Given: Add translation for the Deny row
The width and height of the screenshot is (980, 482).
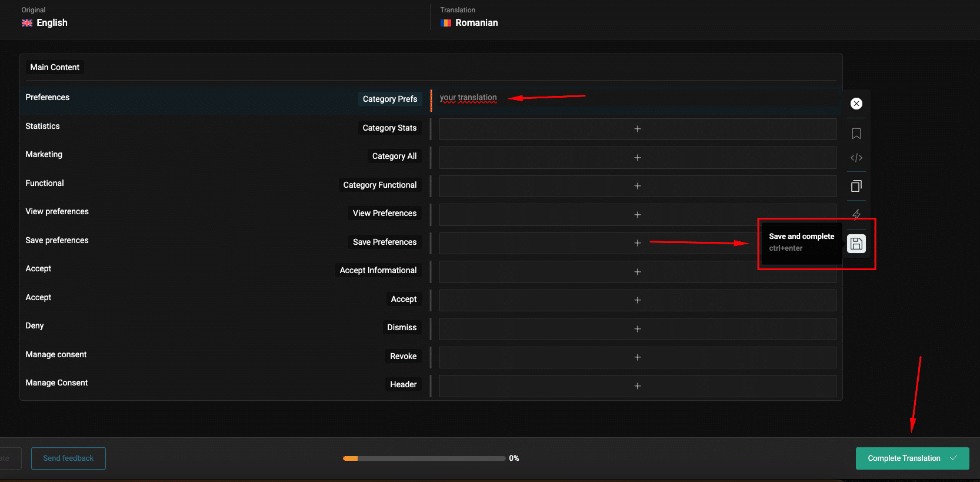Looking at the screenshot, I should 638,329.
